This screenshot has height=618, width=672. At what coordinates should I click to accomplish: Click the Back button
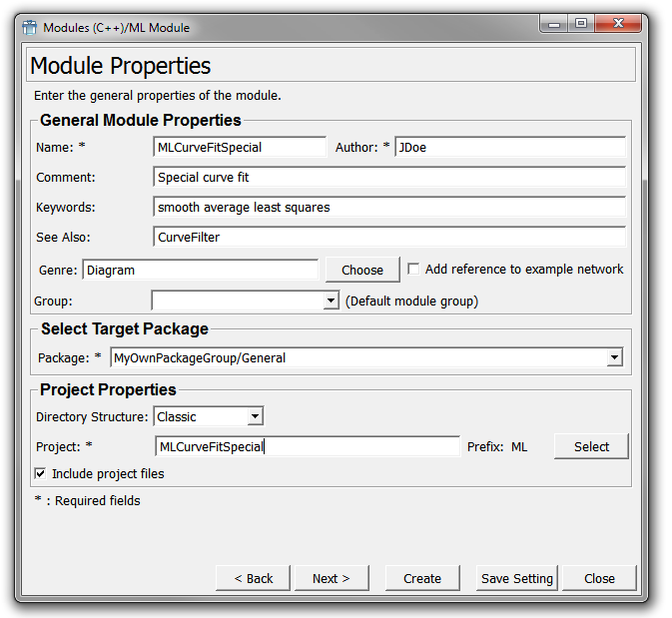point(254,578)
